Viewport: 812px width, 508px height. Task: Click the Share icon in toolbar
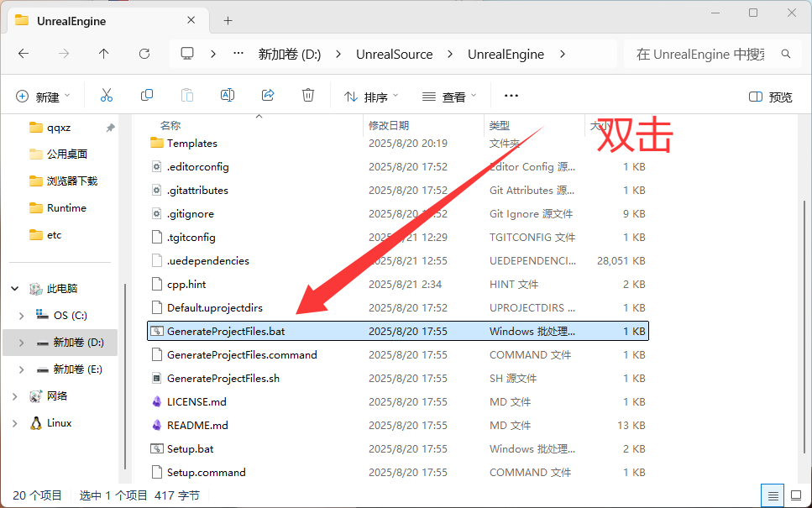[268, 95]
